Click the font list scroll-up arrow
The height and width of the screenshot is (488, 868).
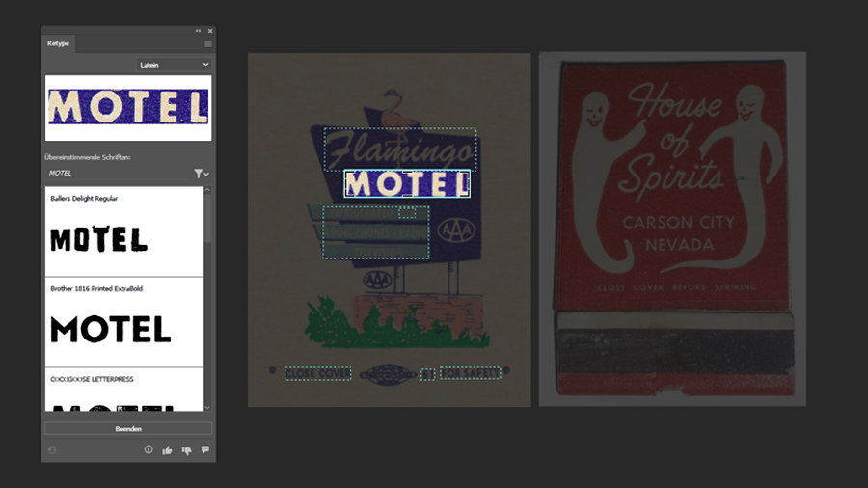(207, 190)
